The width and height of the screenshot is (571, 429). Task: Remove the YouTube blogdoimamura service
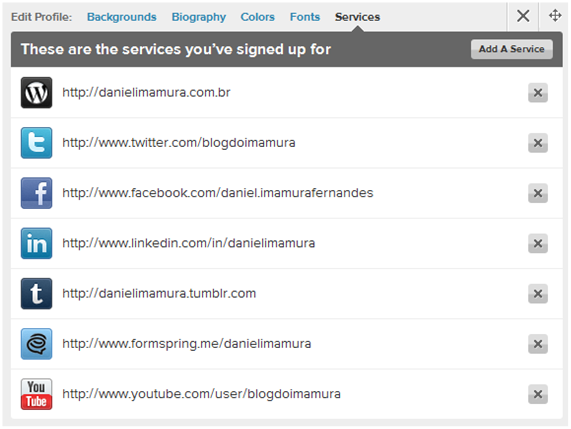pyautogui.click(x=538, y=394)
